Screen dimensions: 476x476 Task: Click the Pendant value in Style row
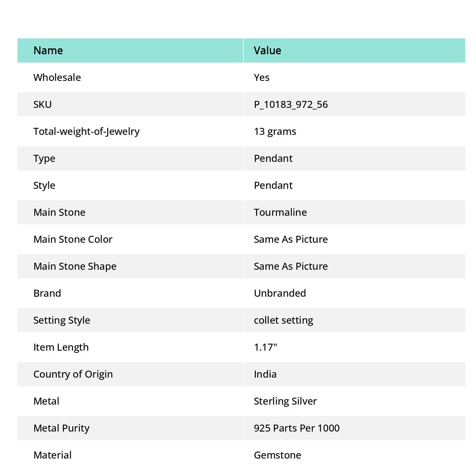point(273,185)
